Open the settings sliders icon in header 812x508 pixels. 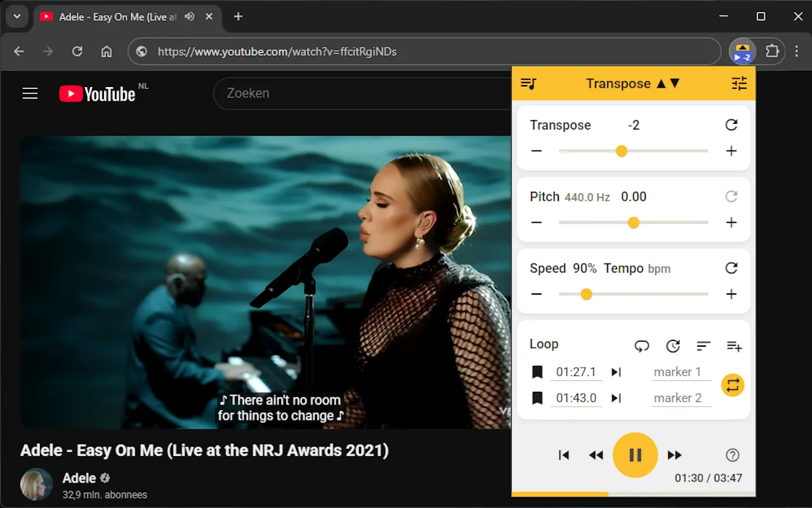738,83
